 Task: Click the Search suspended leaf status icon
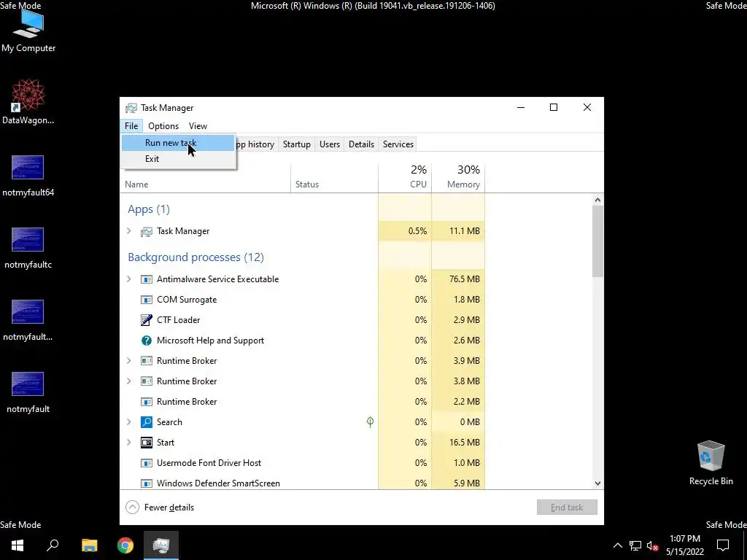point(370,422)
